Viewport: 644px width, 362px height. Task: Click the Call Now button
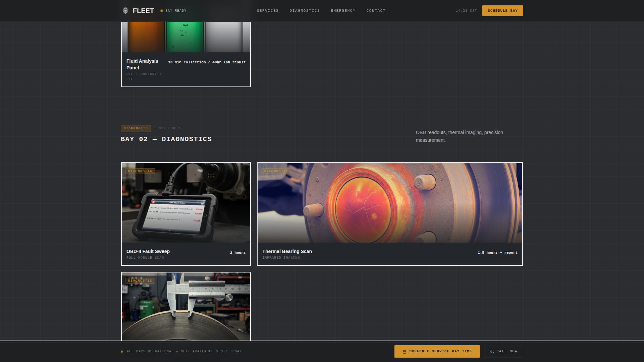[x=503, y=351]
